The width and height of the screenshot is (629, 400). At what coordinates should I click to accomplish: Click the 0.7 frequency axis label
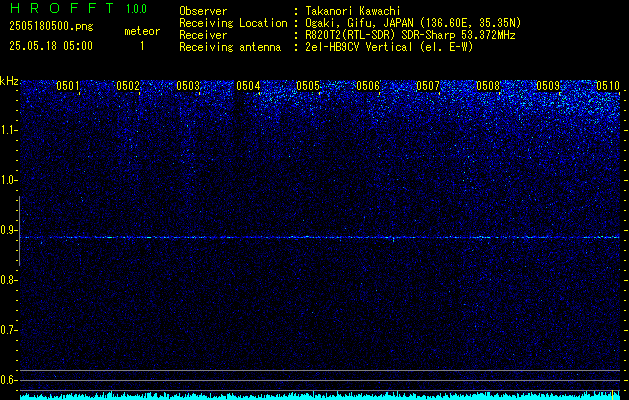click(x=8, y=330)
